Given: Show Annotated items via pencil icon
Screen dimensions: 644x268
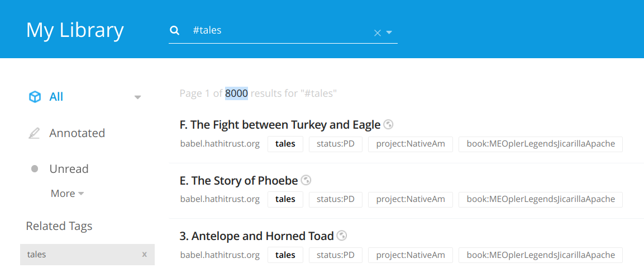Looking at the screenshot, I should [35, 133].
